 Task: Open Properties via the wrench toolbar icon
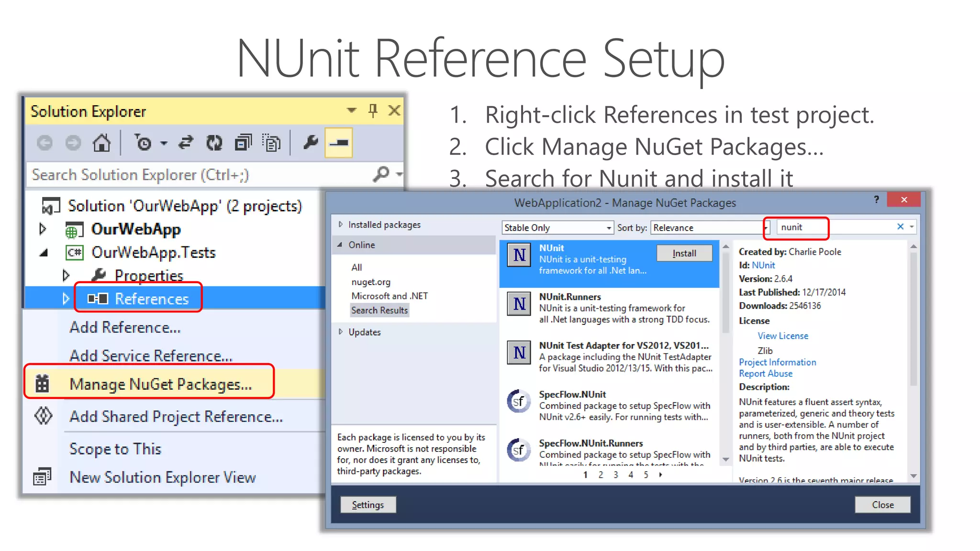coord(311,143)
